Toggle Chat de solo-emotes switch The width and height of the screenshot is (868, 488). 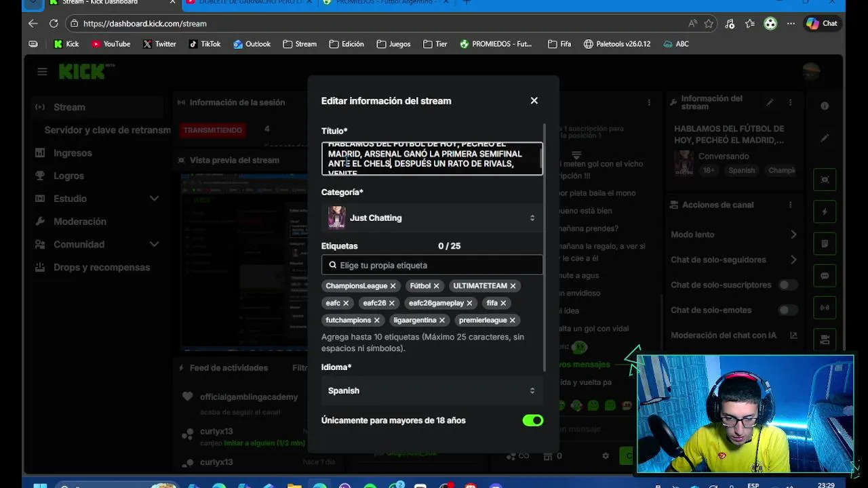[788, 310]
